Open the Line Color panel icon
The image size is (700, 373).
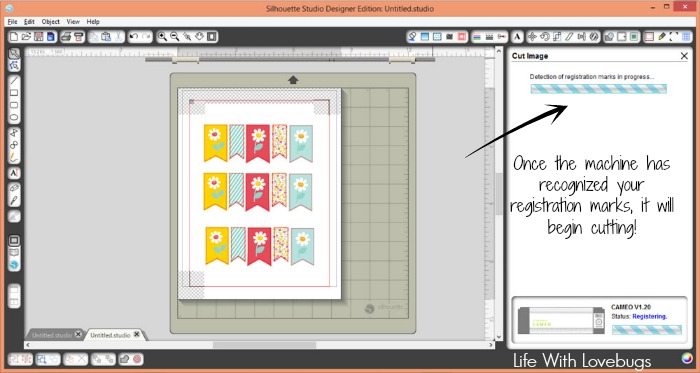477,37
